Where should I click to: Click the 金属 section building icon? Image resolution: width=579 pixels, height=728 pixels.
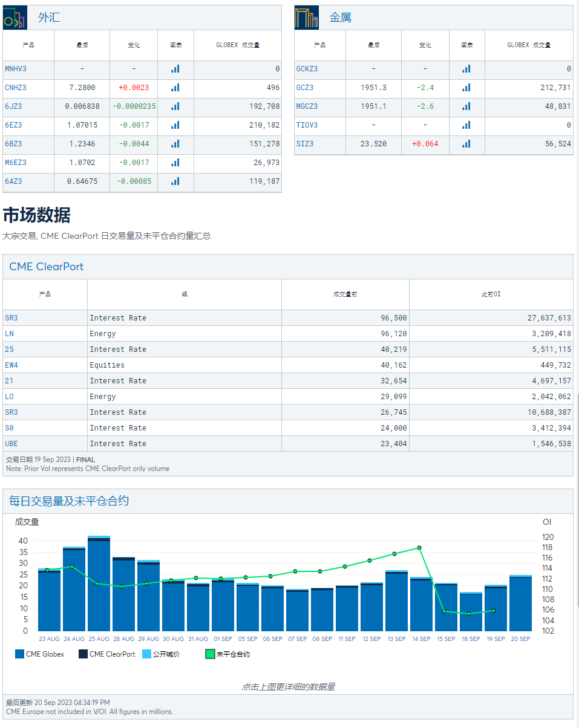click(x=307, y=18)
